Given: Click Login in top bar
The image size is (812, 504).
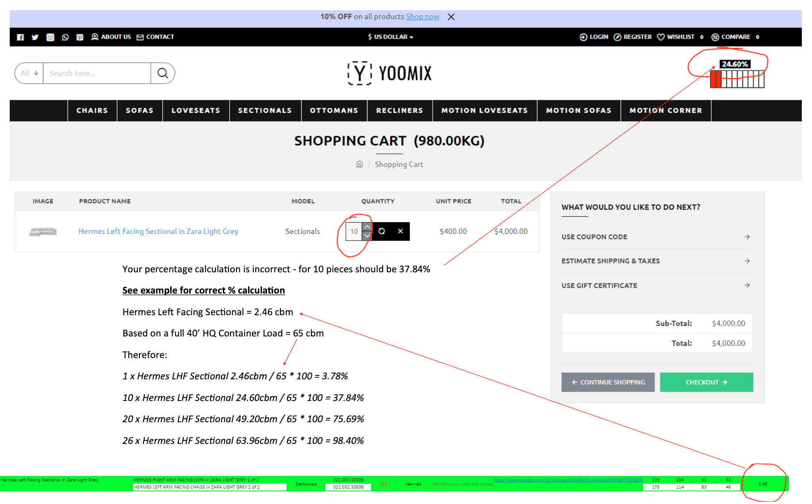Looking at the screenshot, I should [x=594, y=37].
